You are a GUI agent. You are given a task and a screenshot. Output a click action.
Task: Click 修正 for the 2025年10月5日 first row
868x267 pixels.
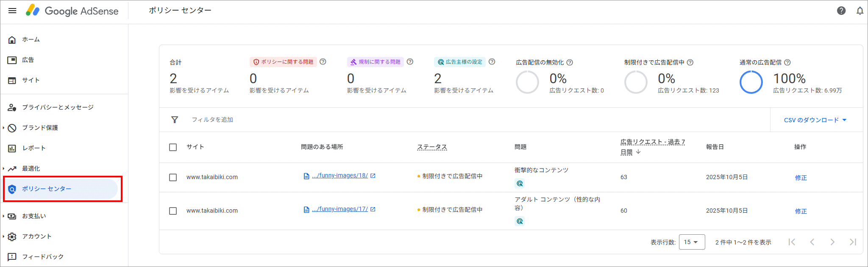click(801, 178)
